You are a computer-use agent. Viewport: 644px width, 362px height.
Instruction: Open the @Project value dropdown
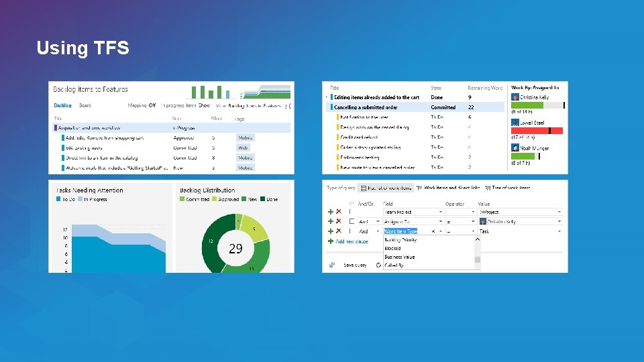pos(559,213)
